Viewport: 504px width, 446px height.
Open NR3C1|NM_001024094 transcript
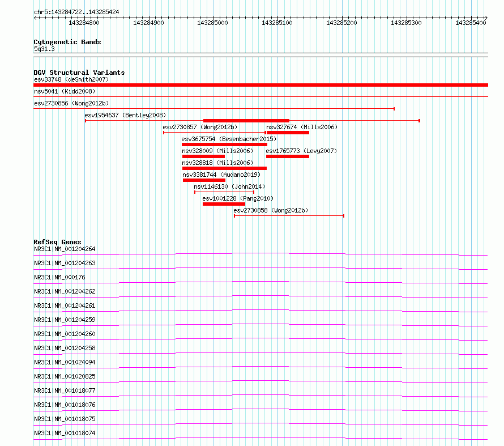click(x=65, y=362)
